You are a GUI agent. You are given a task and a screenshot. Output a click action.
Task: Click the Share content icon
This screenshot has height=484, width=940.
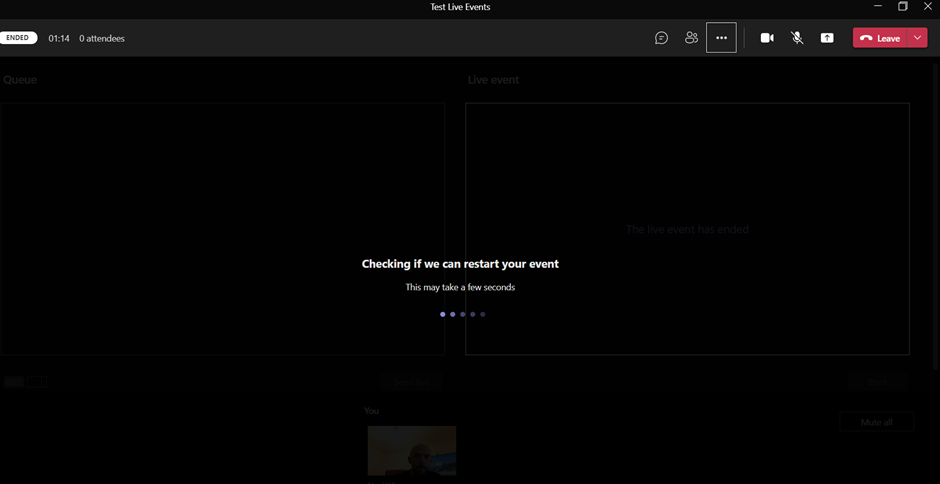pyautogui.click(x=827, y=38)
